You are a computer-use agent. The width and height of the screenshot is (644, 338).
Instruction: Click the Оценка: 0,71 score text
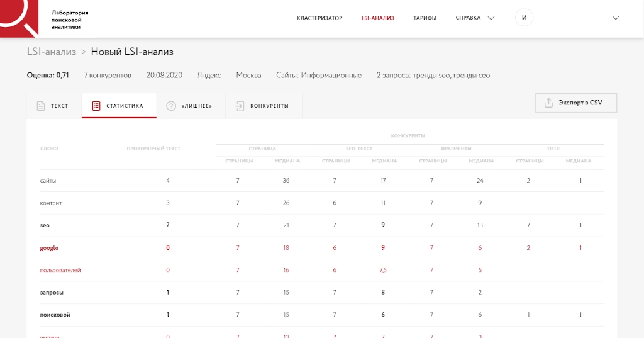(48, 76)
